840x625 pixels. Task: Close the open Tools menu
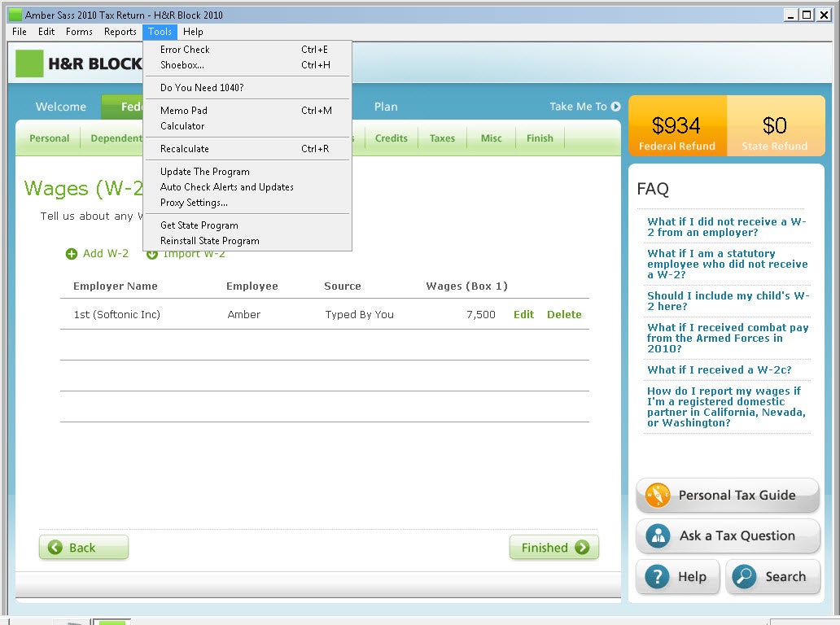click(160, 32)
